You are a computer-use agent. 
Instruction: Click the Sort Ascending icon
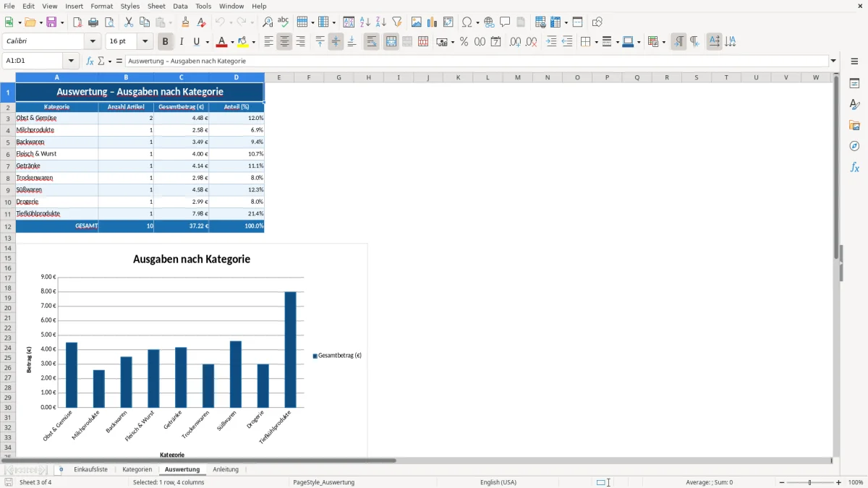pos(365,22)
